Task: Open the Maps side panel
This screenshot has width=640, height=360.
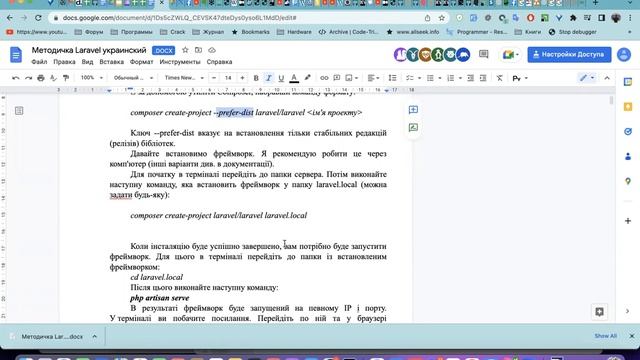Action: point(628,181)
